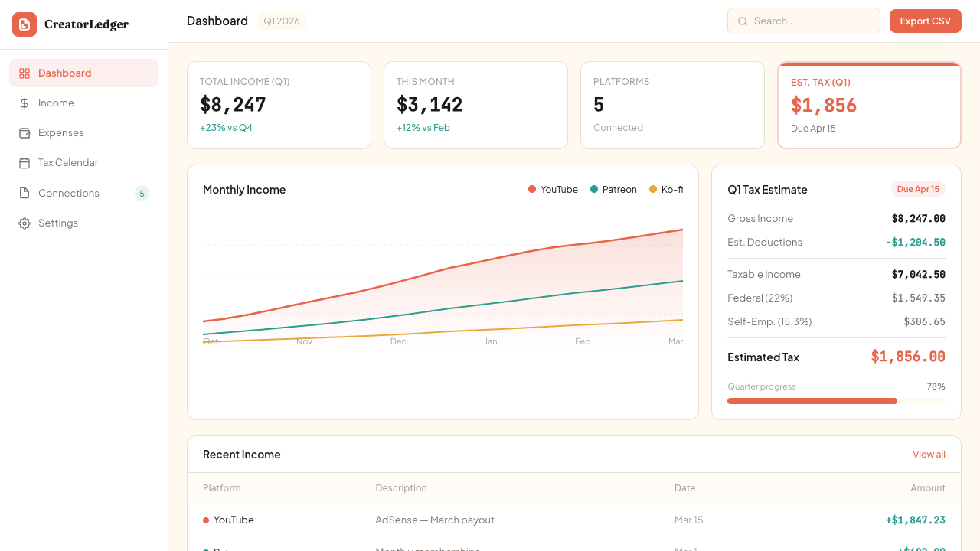Click the Amount column header

pos(928,488)
